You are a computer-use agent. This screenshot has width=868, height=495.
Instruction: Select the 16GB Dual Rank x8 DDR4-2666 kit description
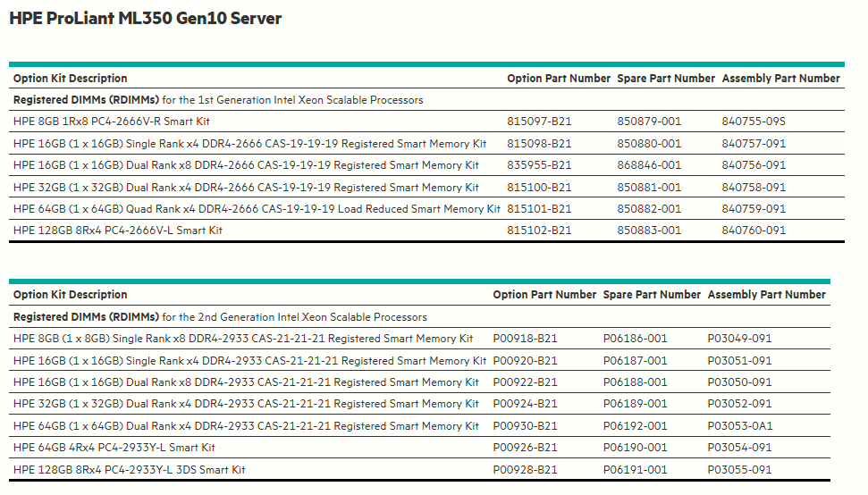(247, 164)
